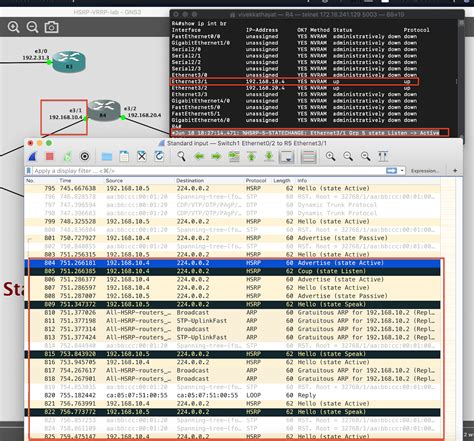Screen dimensions: 474x441
Task: Sort by Protocol column header
Action: (256, 180)
